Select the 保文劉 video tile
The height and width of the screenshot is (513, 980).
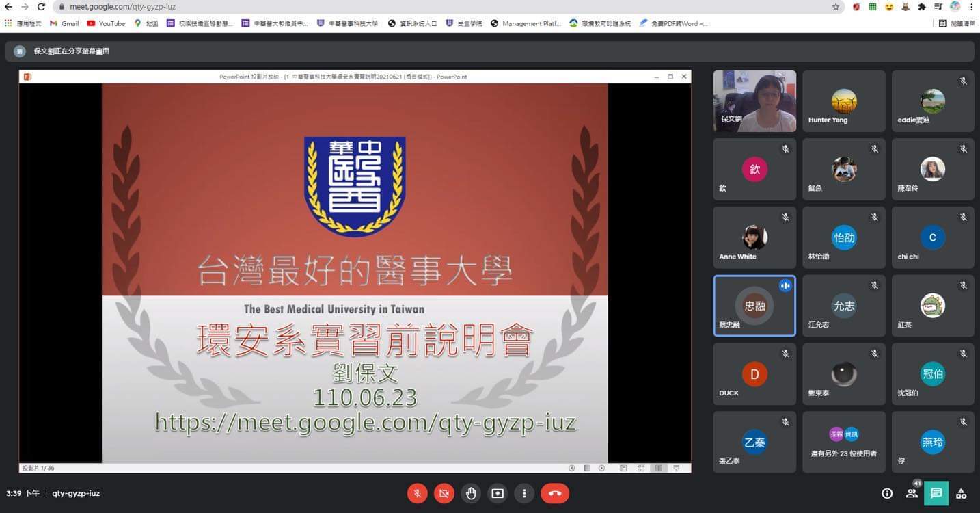pyautogui.click(x=754, y=101)
